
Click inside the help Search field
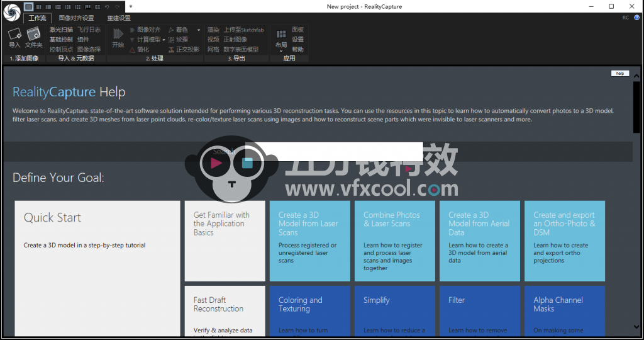(x=334, y=152)
